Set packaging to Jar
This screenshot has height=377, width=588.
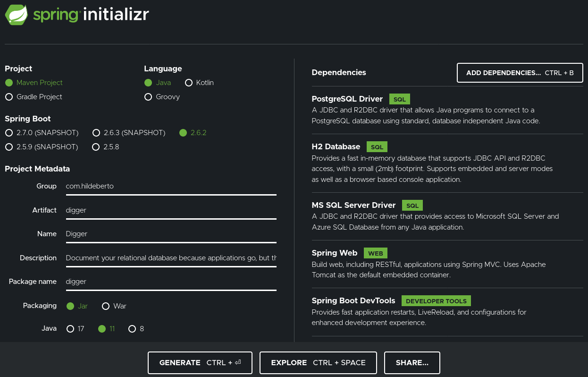(77, 306)
